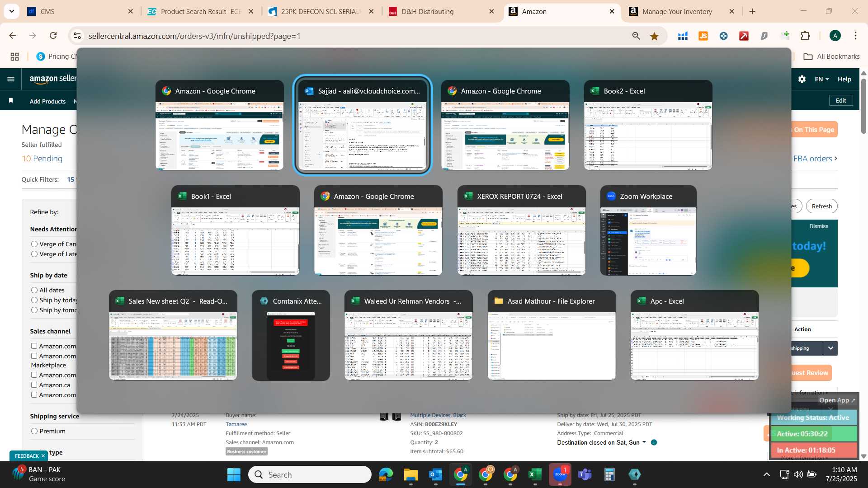
Task: Open Zoom from the taskbar
Action: [560, 474]
